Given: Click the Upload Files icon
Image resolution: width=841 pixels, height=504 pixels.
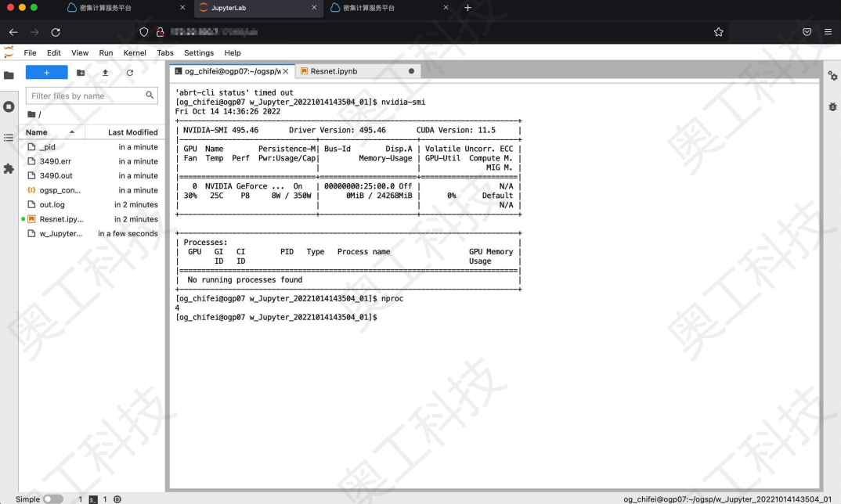Looking at the screenshot, I should pyautogui.click(x=105, y=72).
